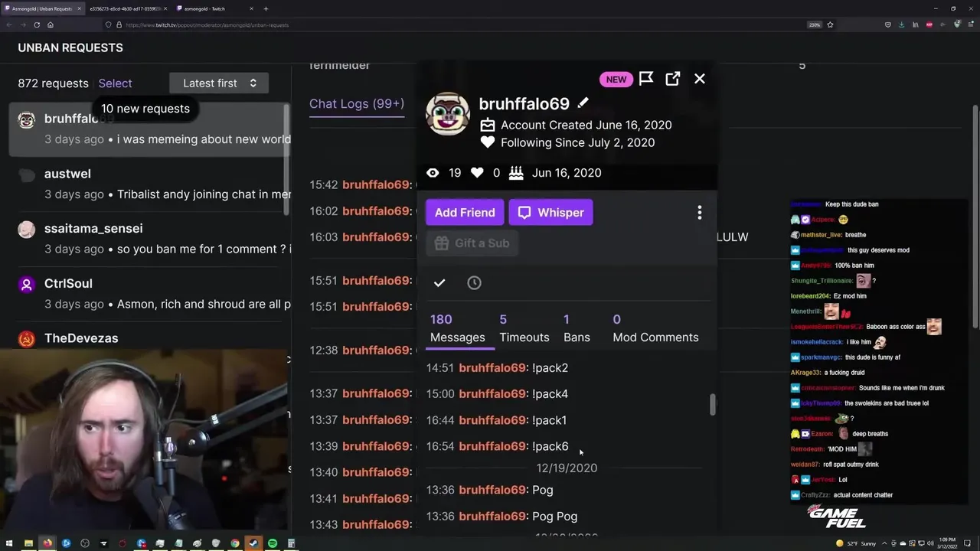Viewport: 980px width, 551px height.
Task: Open the Mod Comments tab
Action: 655,328
